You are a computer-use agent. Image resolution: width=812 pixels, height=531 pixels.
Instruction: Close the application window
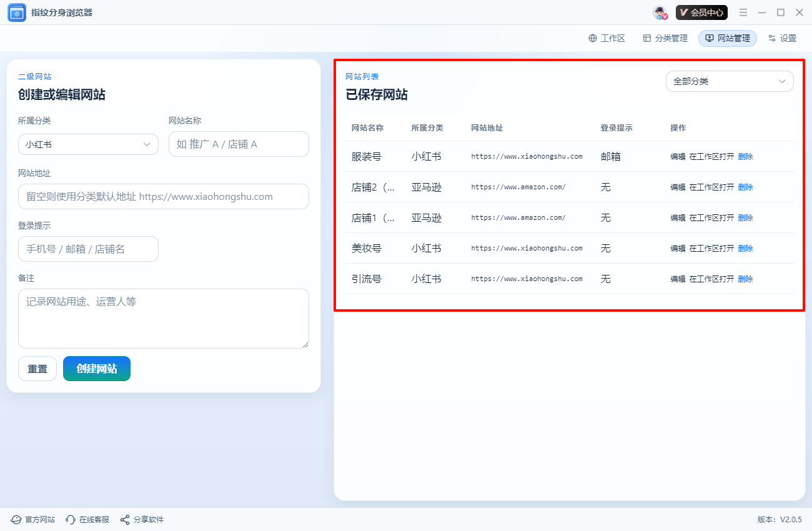pyautogui.click(x=800, y=12)
